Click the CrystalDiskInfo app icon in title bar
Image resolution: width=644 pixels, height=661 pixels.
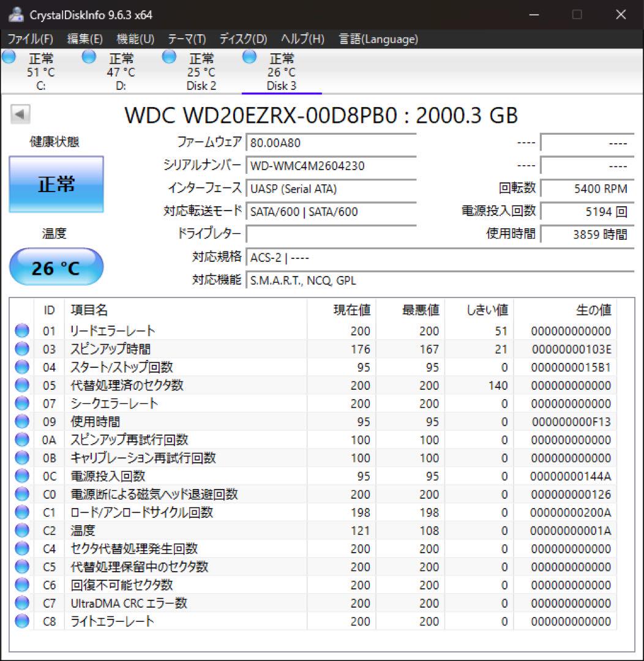point(16,15)
